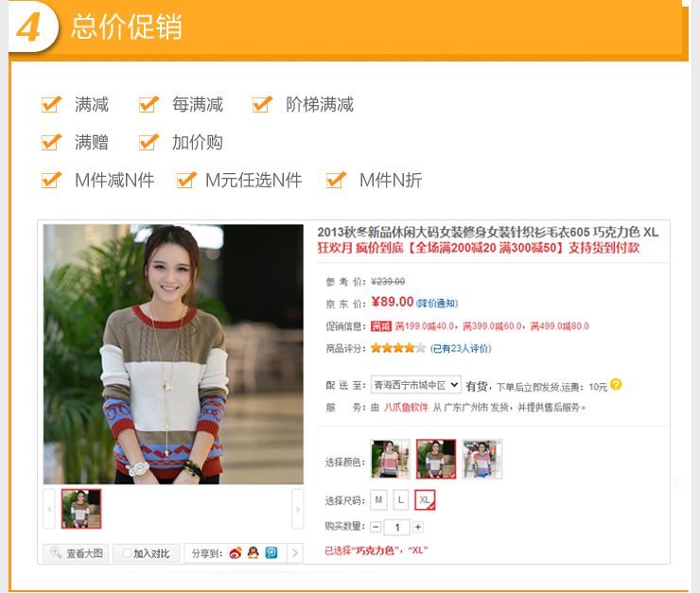Share via QQ penguin icon
The height and width of the screenshot is (593, 700).
[x=254, y=553]
